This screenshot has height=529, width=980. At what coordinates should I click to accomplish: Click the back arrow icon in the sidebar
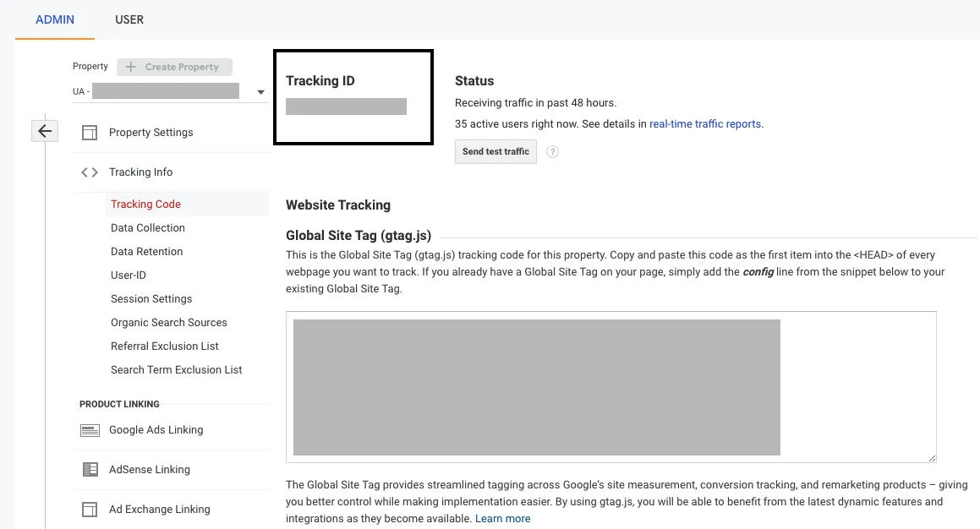pos(44,131)
